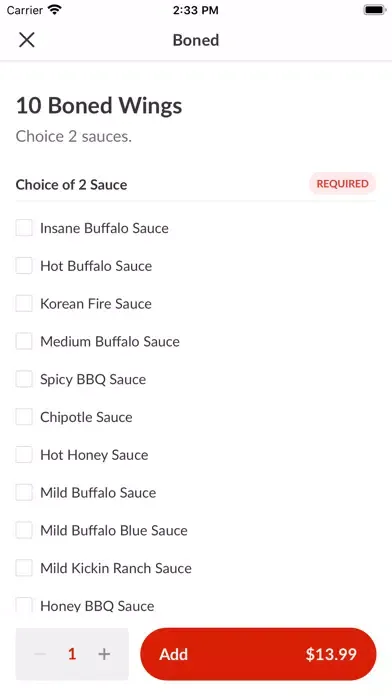Check the Insane Buffalo Sauce box
392x696 pixels.
pos(24,228)
